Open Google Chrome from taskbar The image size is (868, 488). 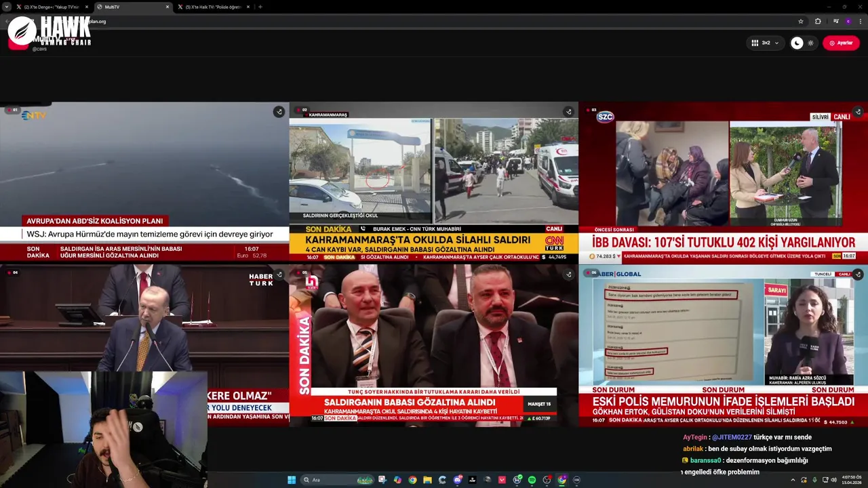pos(412,480)
